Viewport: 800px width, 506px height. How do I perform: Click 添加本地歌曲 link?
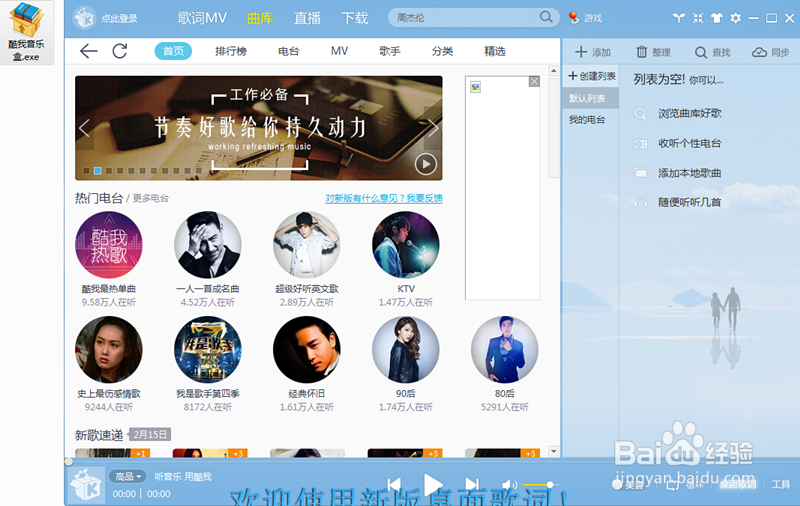pyautogui.click(x=689, y=173)
